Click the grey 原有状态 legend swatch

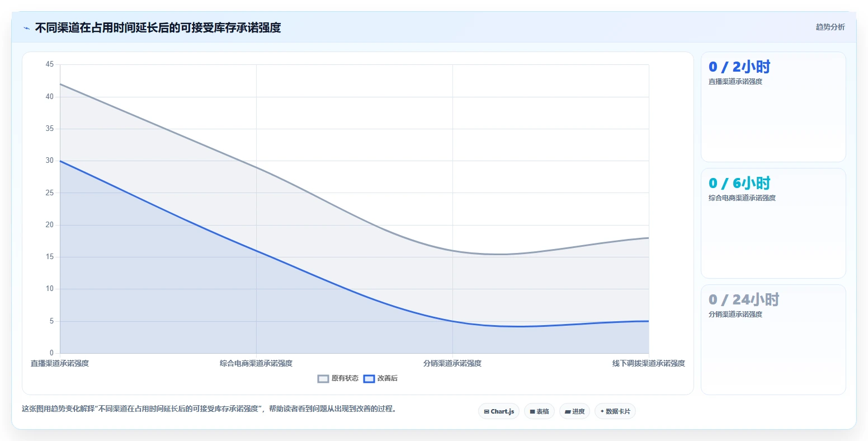pos(323,379)
